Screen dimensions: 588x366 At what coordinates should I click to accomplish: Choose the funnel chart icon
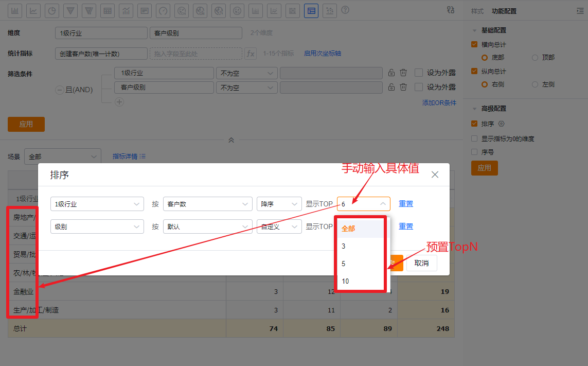pos(70,11)
